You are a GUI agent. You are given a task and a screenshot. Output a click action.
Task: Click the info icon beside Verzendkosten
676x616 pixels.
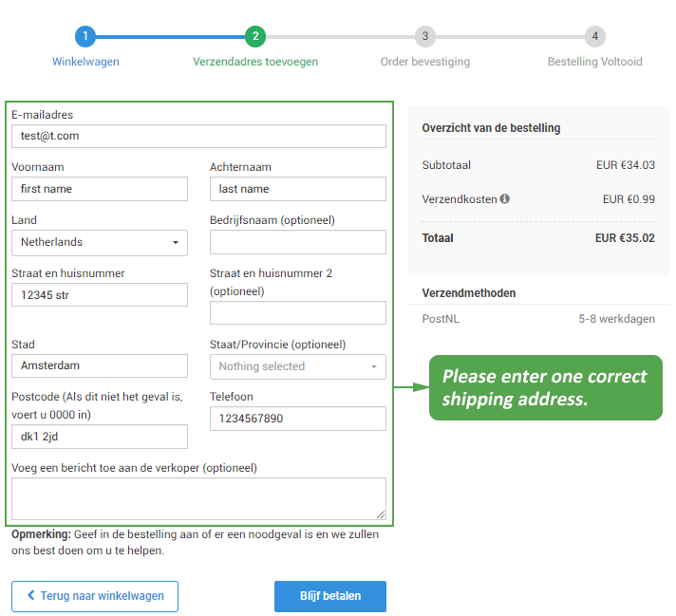[x=504, y=199]
